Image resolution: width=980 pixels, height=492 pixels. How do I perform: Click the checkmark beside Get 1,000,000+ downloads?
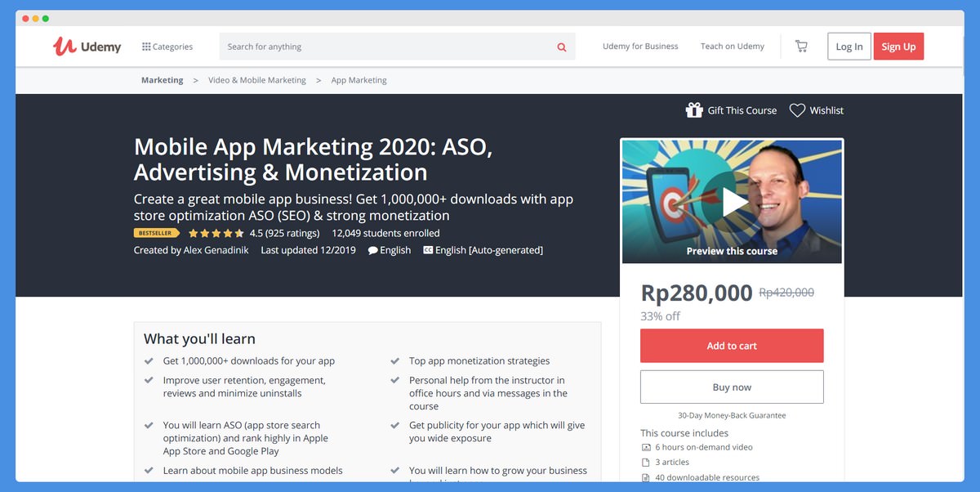click(149, 360)
